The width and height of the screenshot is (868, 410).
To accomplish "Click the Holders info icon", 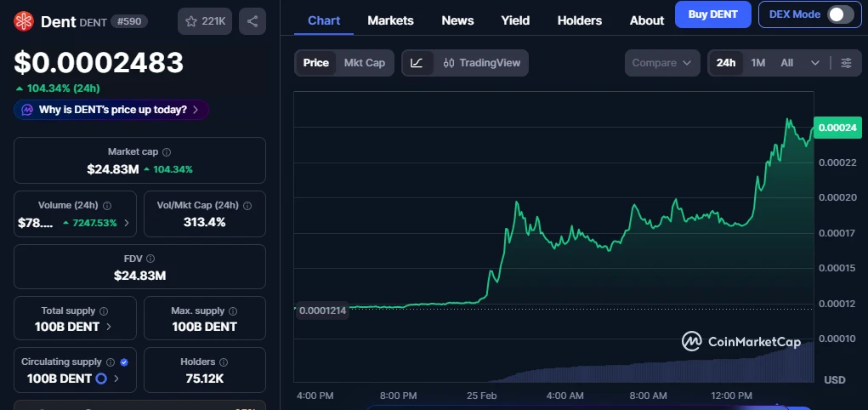I will [x=224, y=362].
